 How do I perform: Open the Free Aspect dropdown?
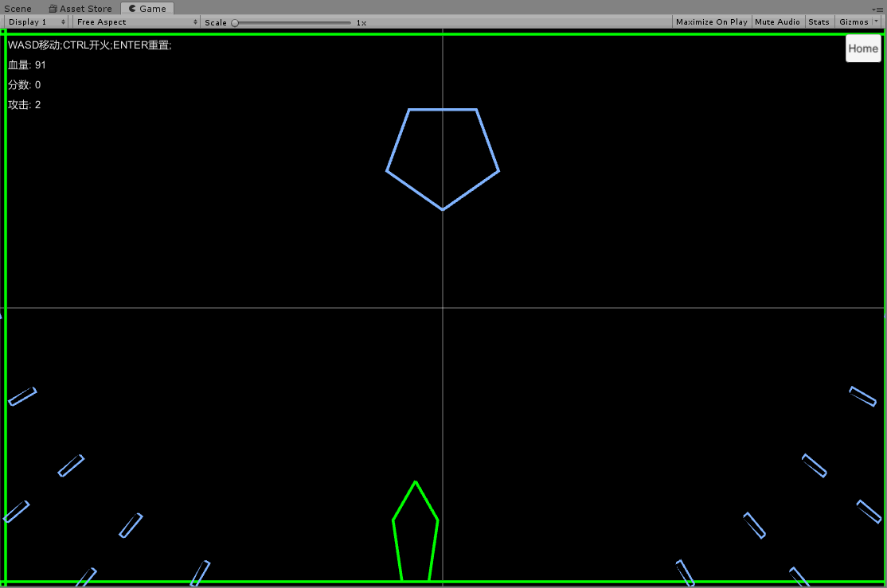coord(136,22)
